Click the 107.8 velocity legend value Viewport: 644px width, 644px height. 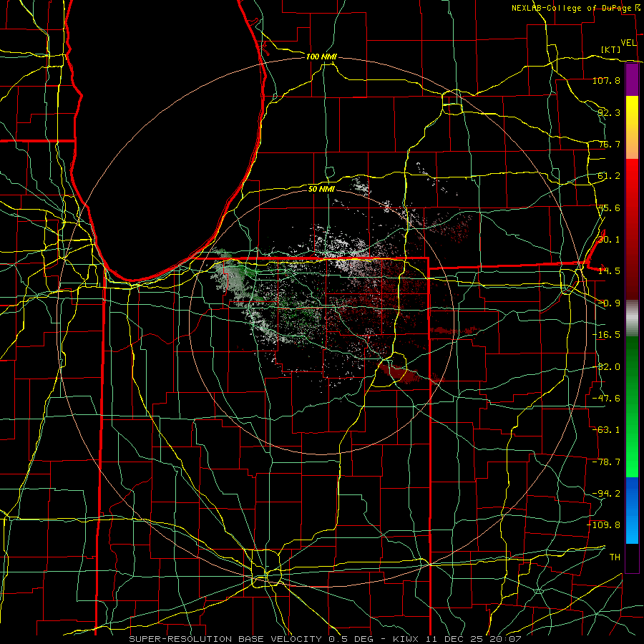pyautogui.click(x=606, y=80)
